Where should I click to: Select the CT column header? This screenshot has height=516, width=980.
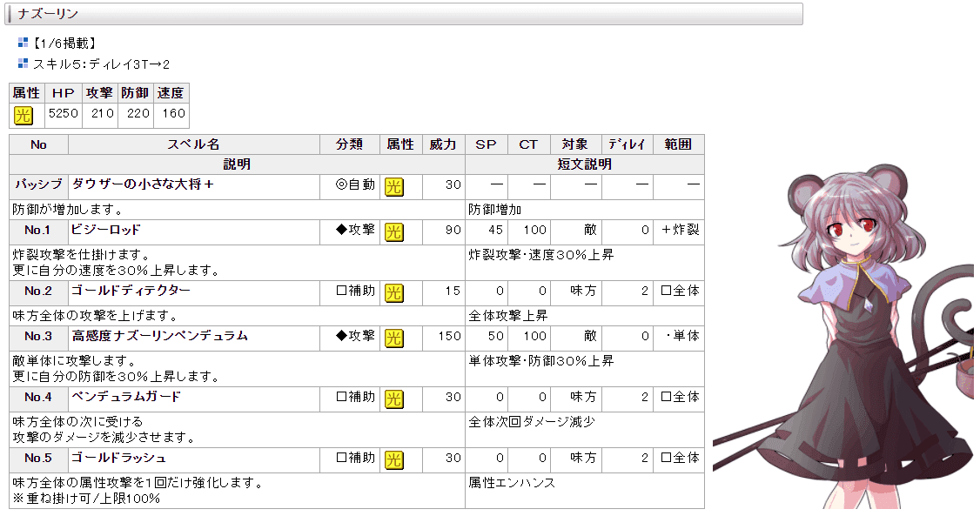coord(528,144)
